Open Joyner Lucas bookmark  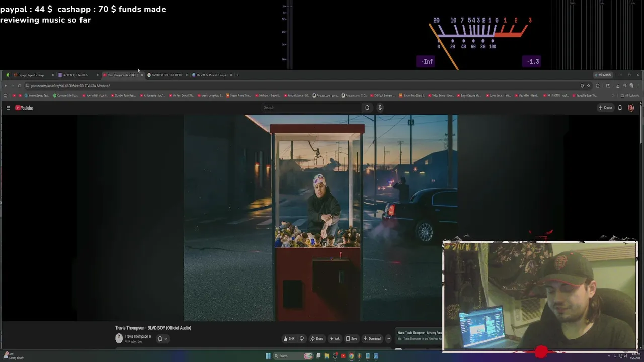(499, 95)
